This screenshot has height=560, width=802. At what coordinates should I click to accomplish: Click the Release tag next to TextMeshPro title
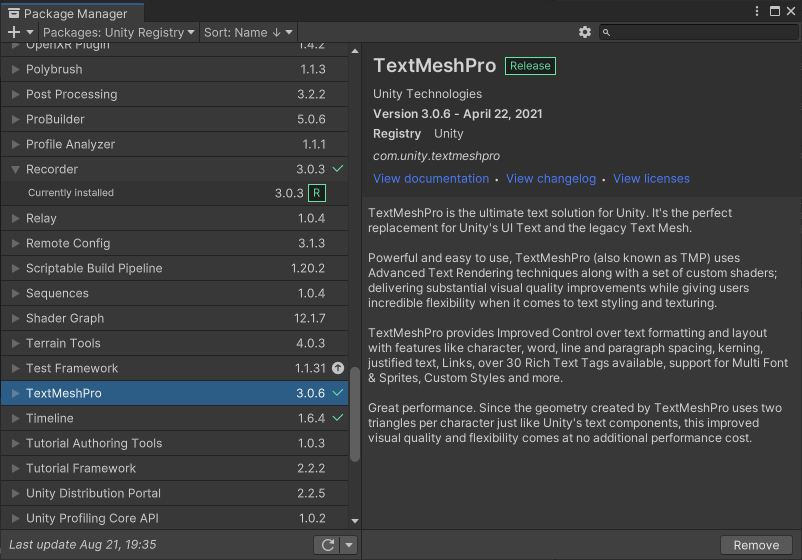click(530, 66)
